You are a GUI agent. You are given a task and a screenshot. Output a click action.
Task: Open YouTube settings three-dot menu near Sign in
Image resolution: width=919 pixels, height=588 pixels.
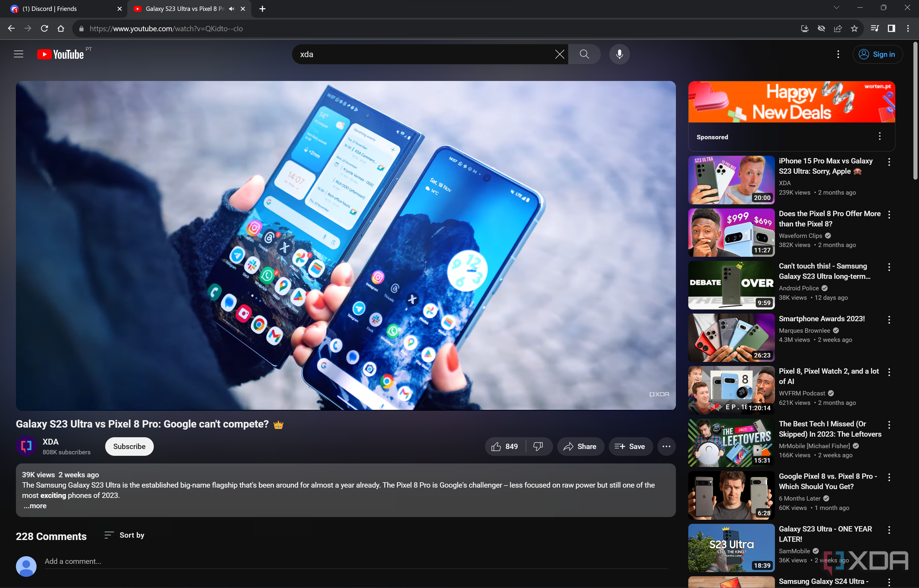[838, 54]
